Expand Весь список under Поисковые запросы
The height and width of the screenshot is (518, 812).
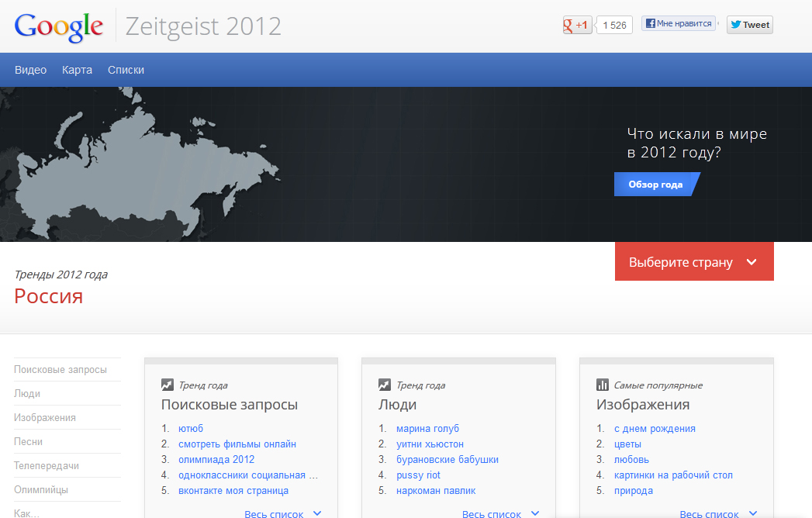pos(283,513)
